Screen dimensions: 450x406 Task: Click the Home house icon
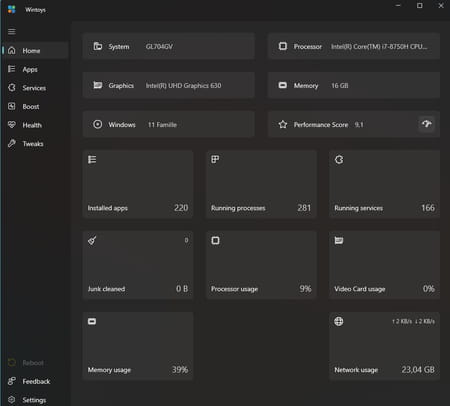tap(12, 50)
